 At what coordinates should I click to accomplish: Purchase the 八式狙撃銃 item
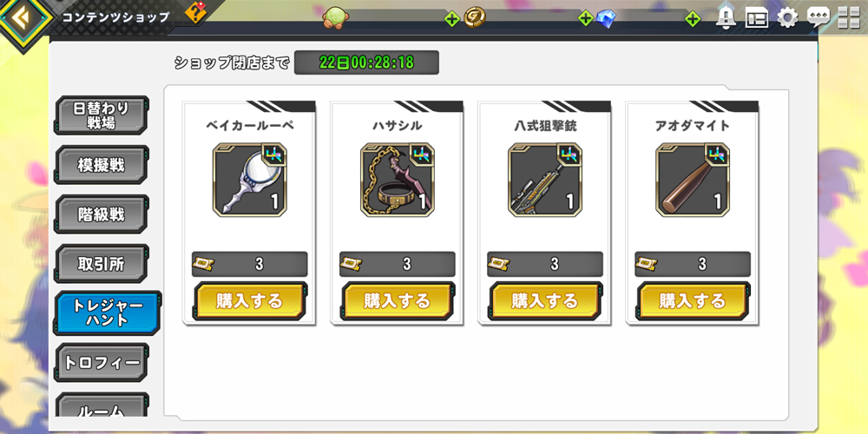click(x=545, y=302)
